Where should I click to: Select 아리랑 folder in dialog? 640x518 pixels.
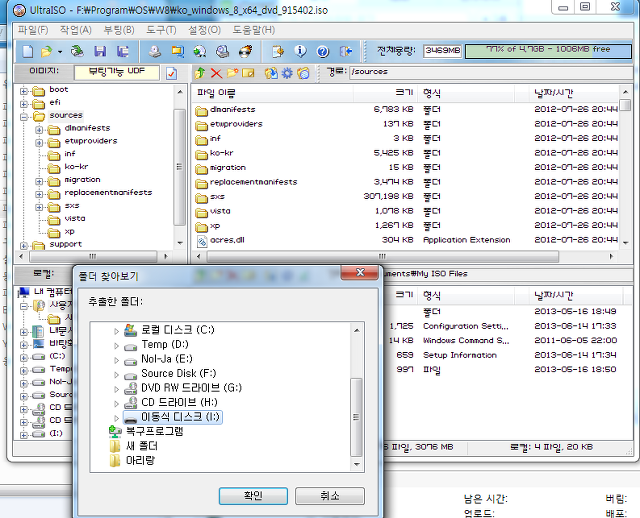tap(140, 460)
